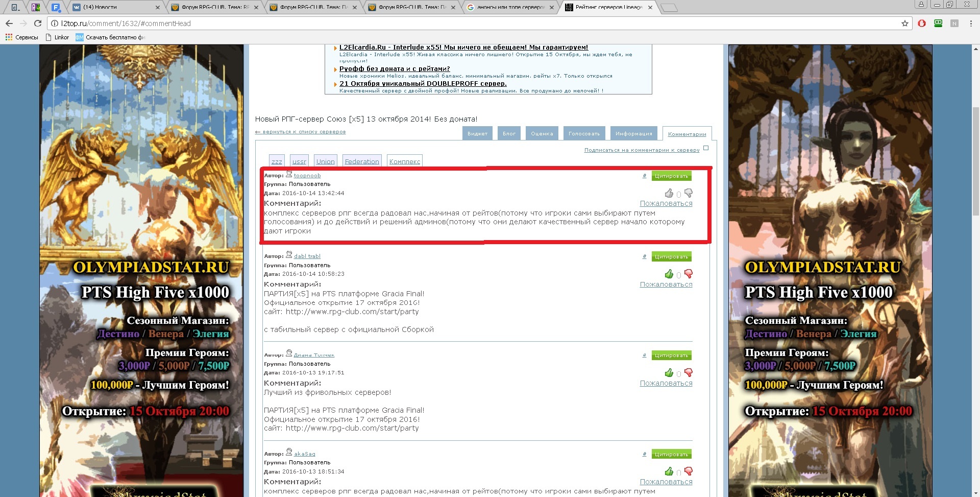Switch to the Виджет tab
This screenshot has width=980, height=497.
point(477,133)
